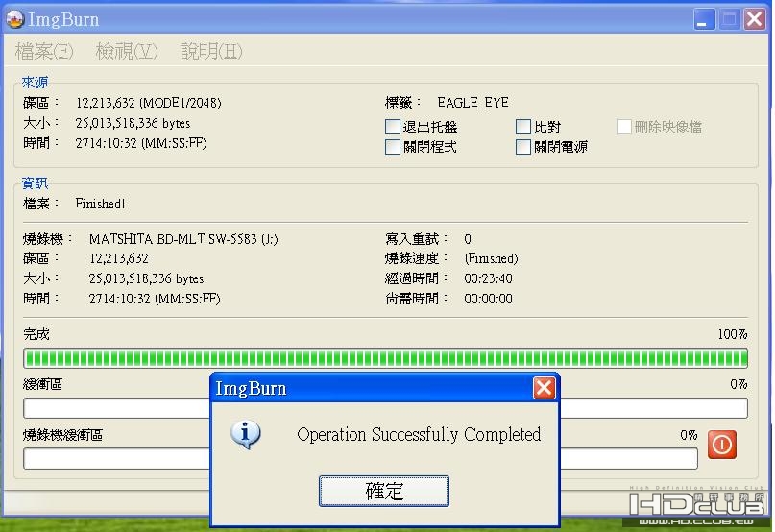This screenshot has height=532, width=775.
Task: Click the EAGLE_EYE label text
Action: tap(473, 103)
